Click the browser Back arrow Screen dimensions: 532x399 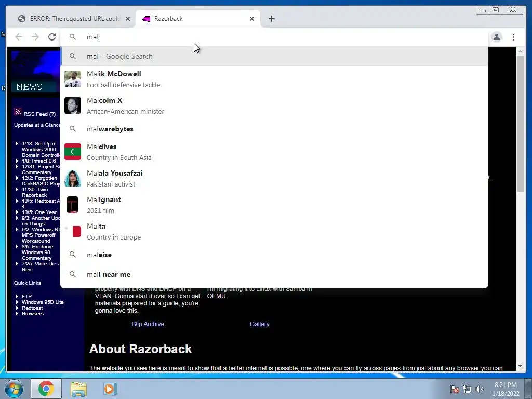click(19, 37)
